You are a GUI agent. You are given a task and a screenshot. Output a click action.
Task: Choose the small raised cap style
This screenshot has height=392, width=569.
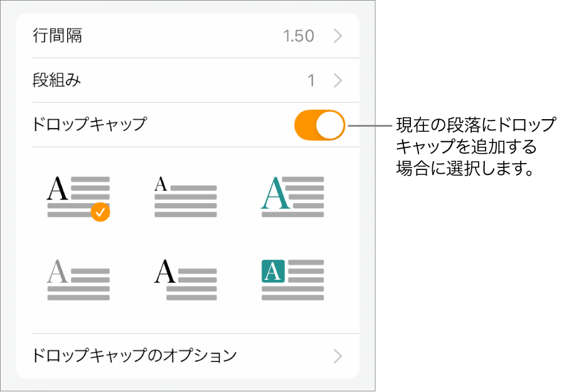pos(186,197)
